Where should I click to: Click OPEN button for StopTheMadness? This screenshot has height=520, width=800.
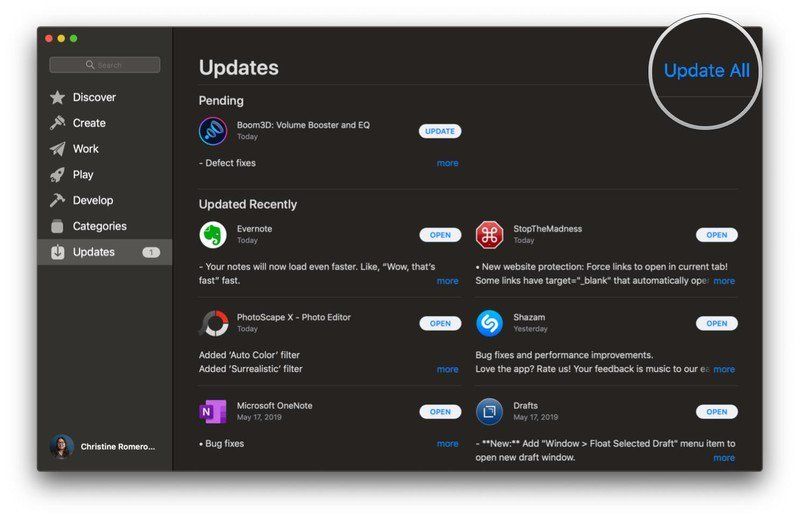[x=717, y=235]
